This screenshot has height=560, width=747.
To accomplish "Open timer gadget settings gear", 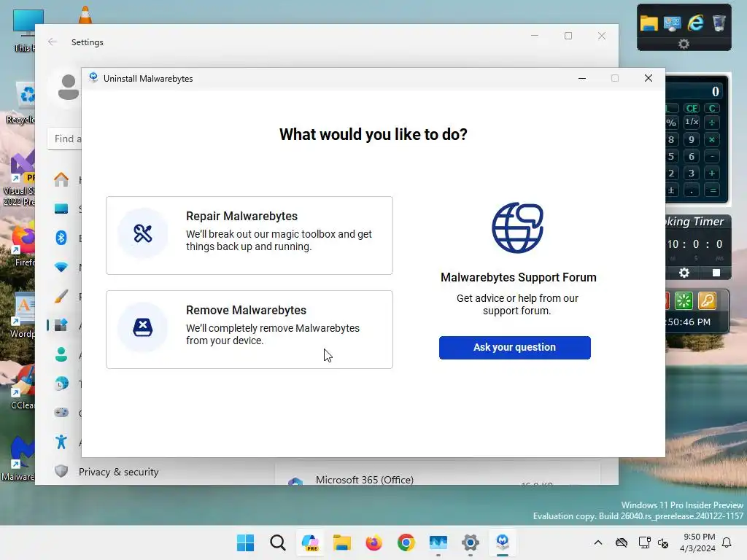I will click(x=684, y=273).
